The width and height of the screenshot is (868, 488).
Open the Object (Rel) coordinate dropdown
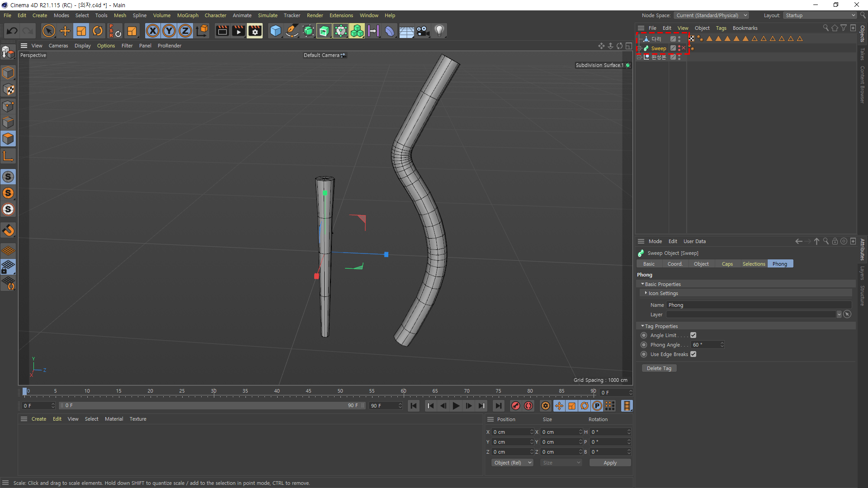point(512,463)
